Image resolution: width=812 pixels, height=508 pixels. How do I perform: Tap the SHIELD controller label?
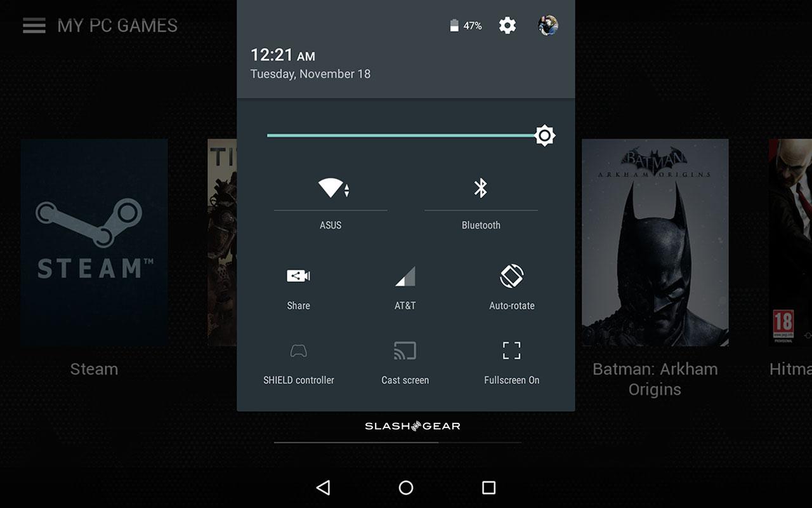click(299, 380)
